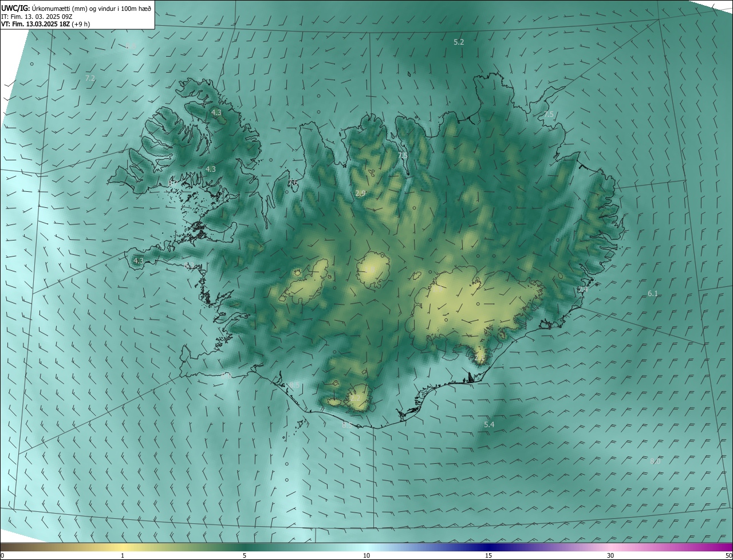
Task: Click the 50 tick label on the colour scale
Action: click(728, 555)
